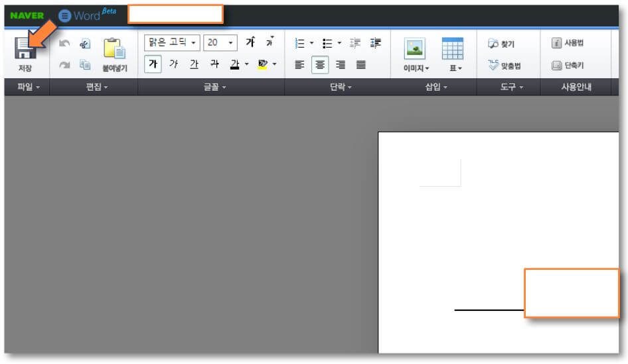This screenshot has height=364, width=628.
Task: Apply font color with the 가 color icon
Action: (x=235, y=64)
